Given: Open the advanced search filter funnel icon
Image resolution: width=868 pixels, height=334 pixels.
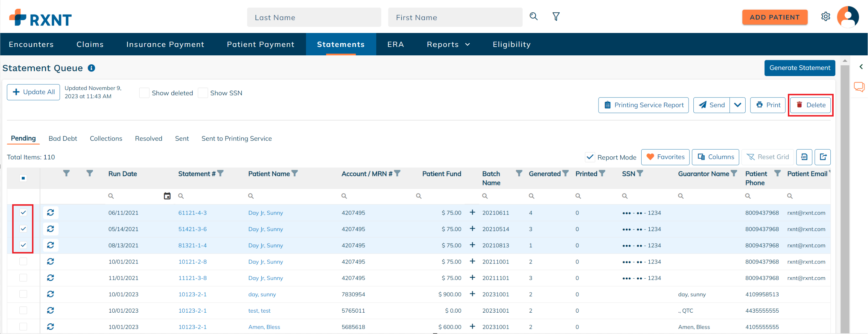Looking at the screenshot, I should click(x=556, y=17).
